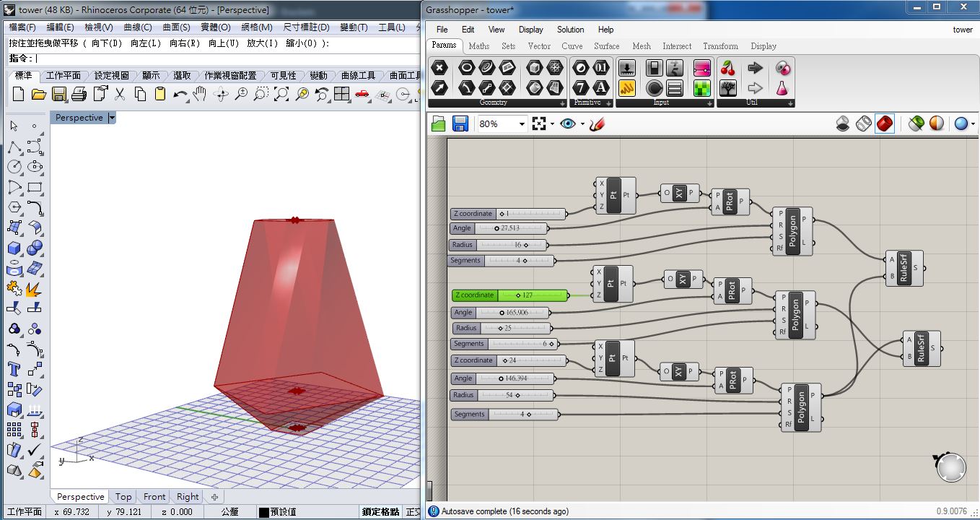The height and width of the screenshot is (520, 980).
Task: Select the Boolean Toggle component icon
Action: pyautogui.click(x=655, y=67)
